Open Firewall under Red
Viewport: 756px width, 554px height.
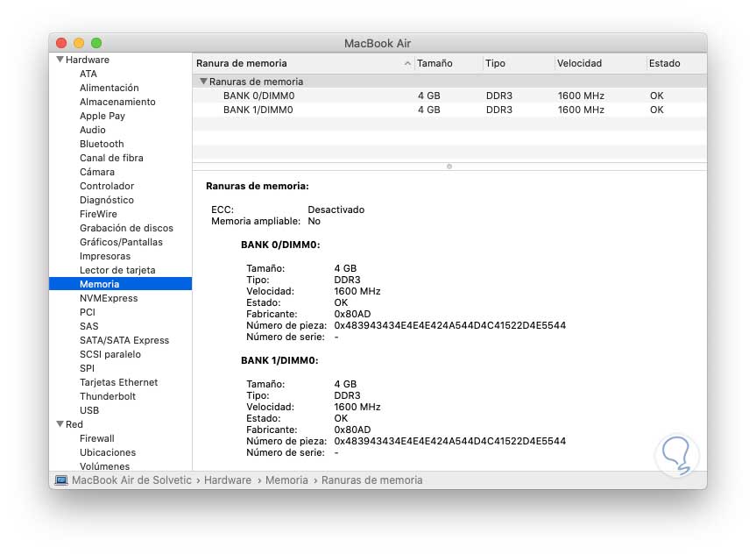pyautogui.click(x=97, y=438)
